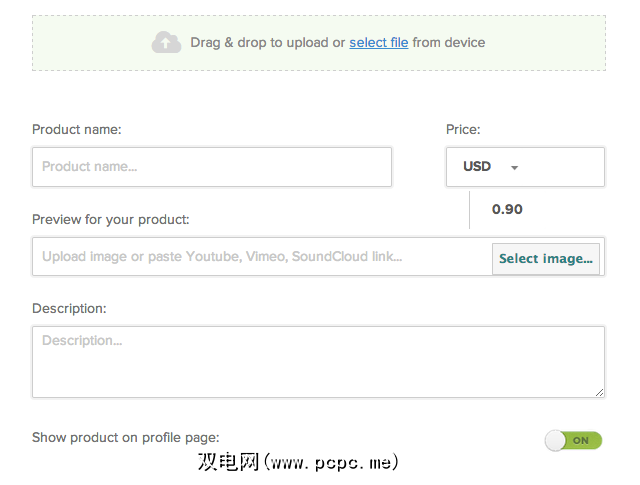
Task: Focus the Product name input field
Action: click(x=212, y=167)
